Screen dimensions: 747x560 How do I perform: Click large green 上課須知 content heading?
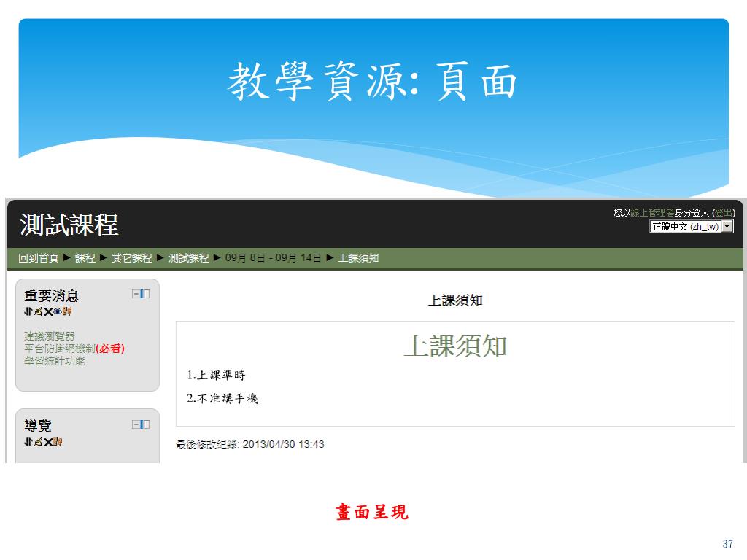(455, 346)
